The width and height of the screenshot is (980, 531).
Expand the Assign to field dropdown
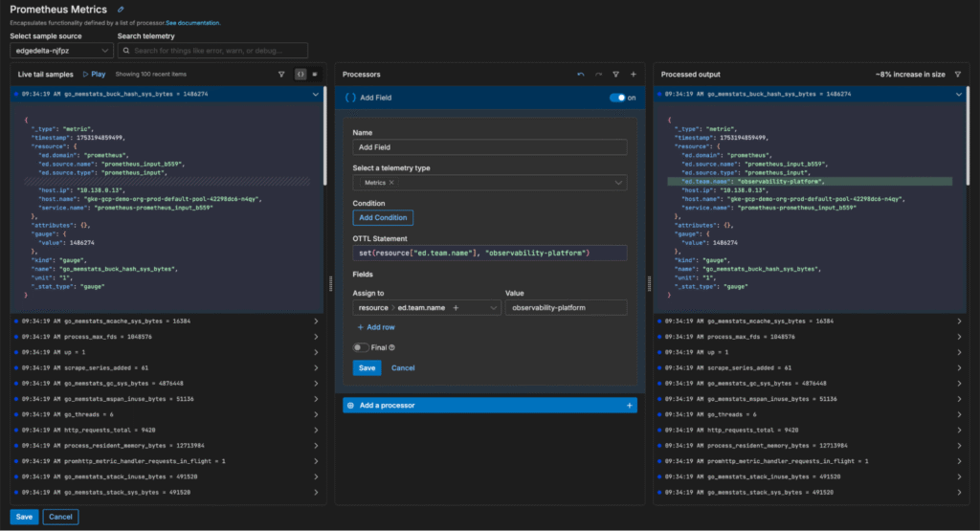click(x=492, y=308)
